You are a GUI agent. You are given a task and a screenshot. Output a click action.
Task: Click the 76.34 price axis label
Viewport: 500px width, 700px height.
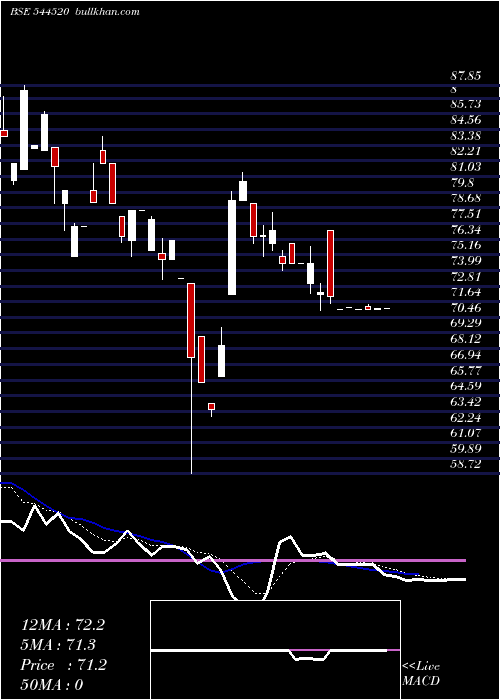point(466,229)
